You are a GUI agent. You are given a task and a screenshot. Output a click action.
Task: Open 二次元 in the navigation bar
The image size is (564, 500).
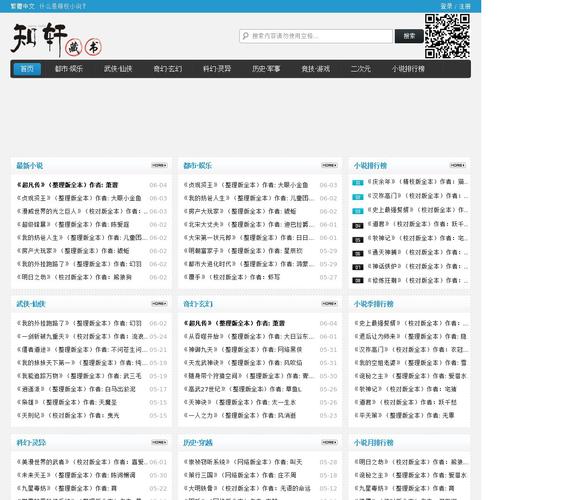[360, 69]
